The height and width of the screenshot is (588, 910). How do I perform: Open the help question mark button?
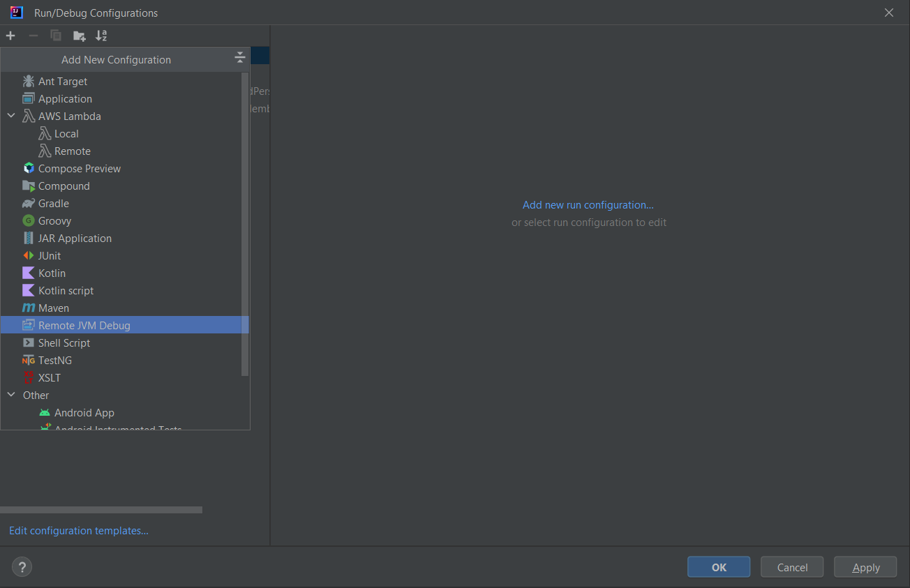click(22, 567)
